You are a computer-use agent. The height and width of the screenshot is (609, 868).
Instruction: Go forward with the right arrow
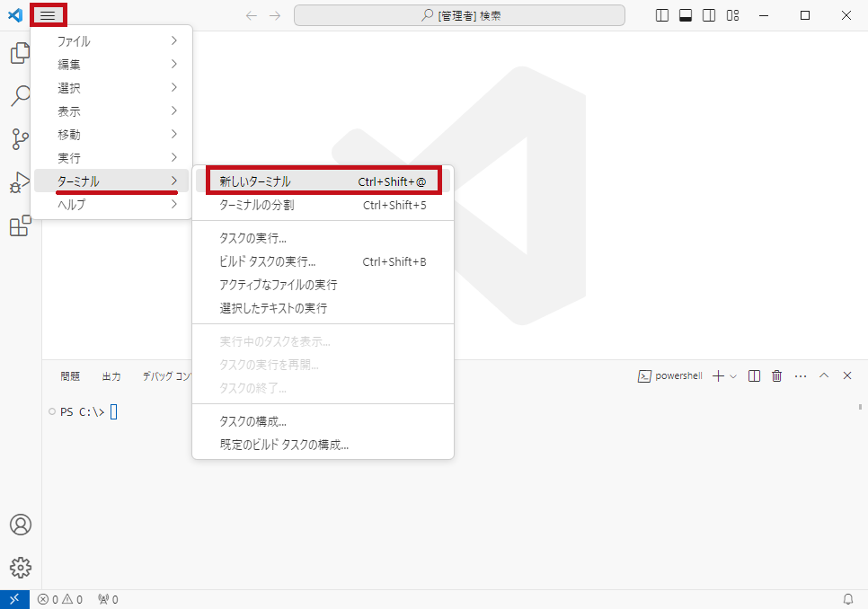[x=275, y=15]
